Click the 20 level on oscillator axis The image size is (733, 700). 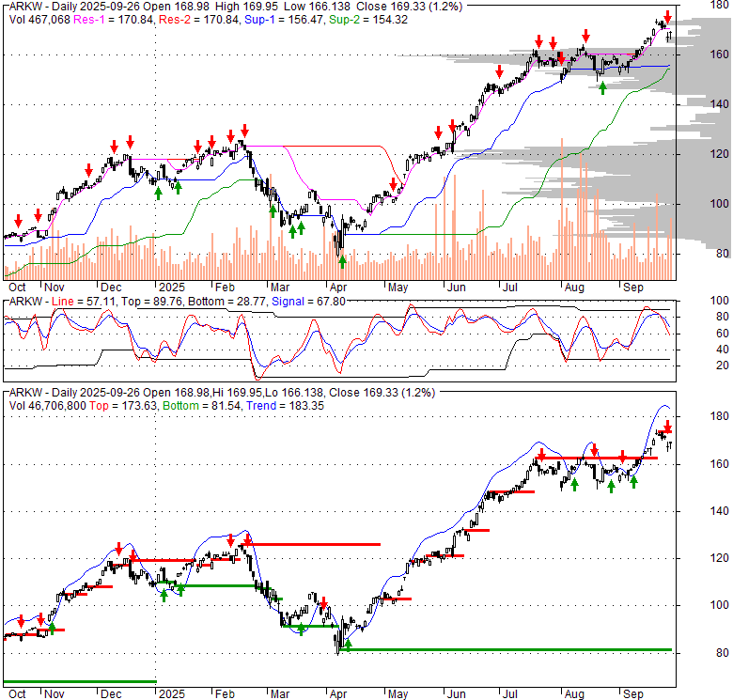point(723,366)
